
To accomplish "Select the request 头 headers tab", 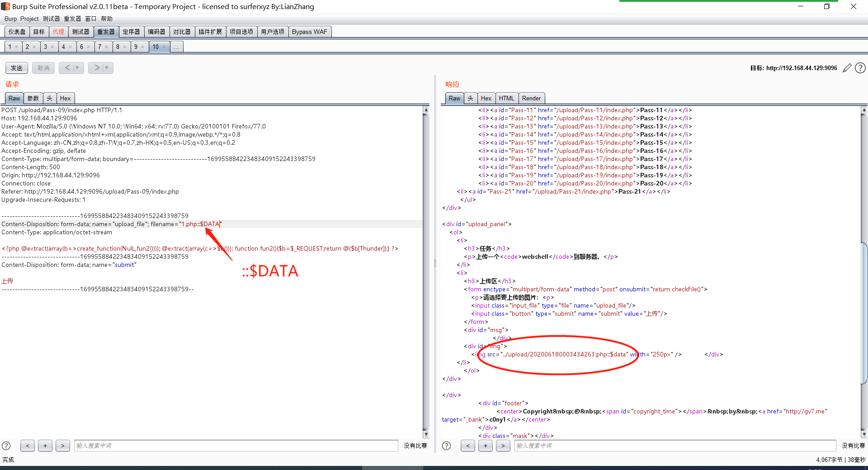I will point(50,98).
